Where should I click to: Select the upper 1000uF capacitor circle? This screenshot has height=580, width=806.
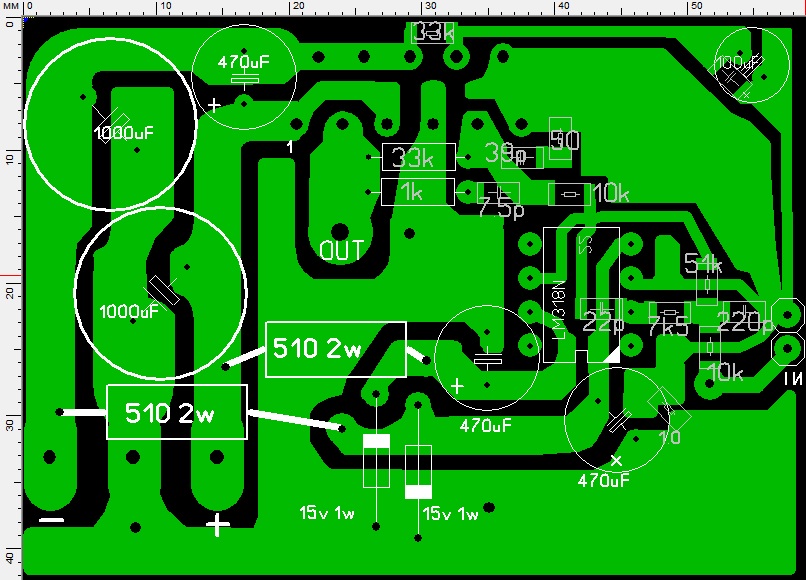110,123
